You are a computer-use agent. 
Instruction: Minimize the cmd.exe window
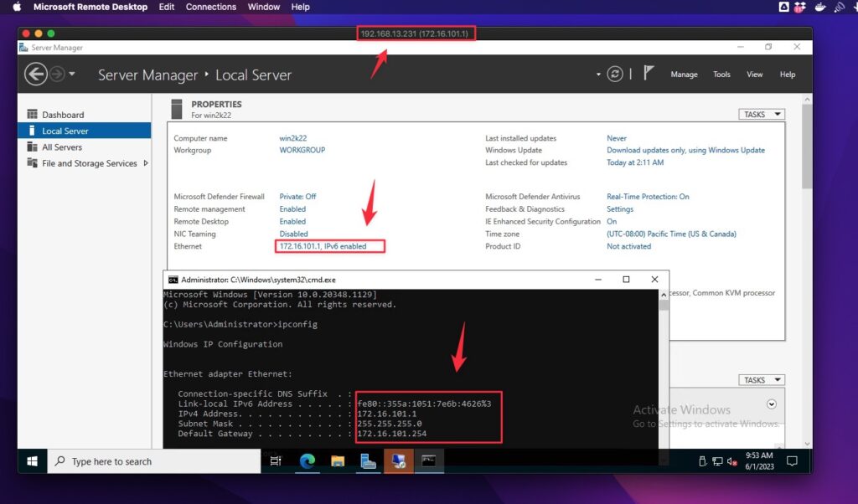[x=598, y=280]
